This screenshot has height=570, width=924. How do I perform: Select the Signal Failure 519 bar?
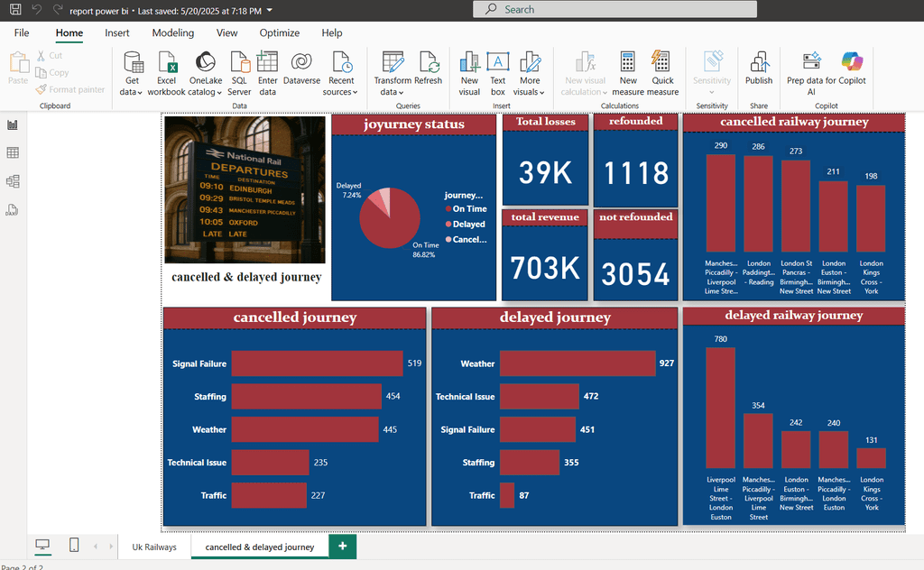317,363
